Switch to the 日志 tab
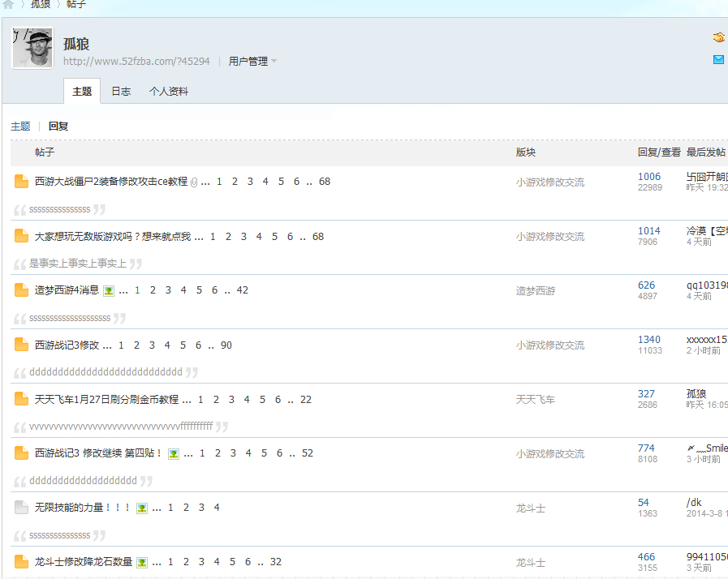 (121, 92)
